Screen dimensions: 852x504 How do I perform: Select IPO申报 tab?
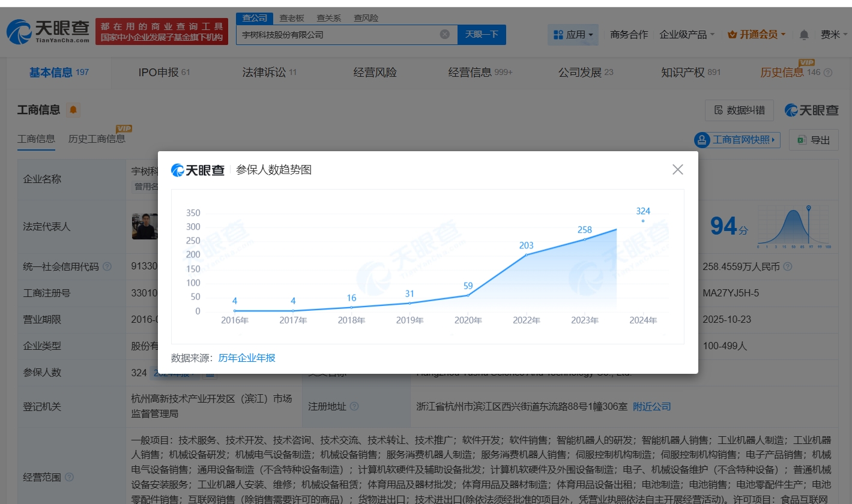(164, 73)
